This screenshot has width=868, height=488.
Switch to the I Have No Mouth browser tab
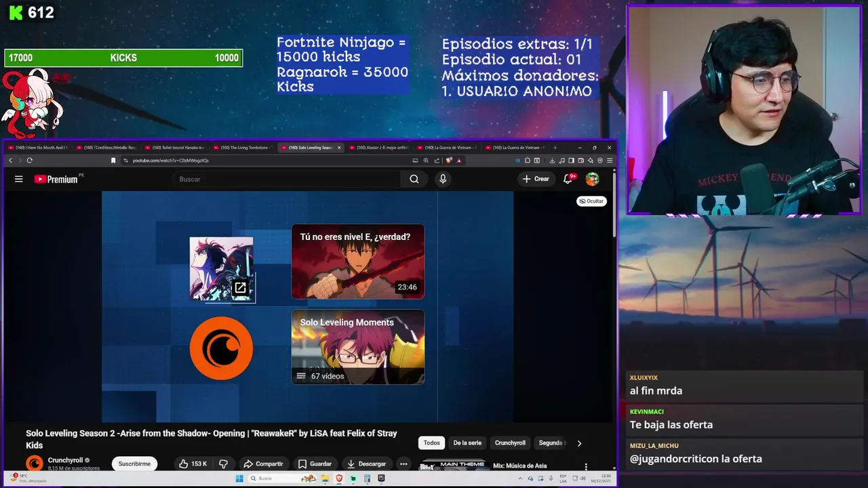(x=38, y=147)
